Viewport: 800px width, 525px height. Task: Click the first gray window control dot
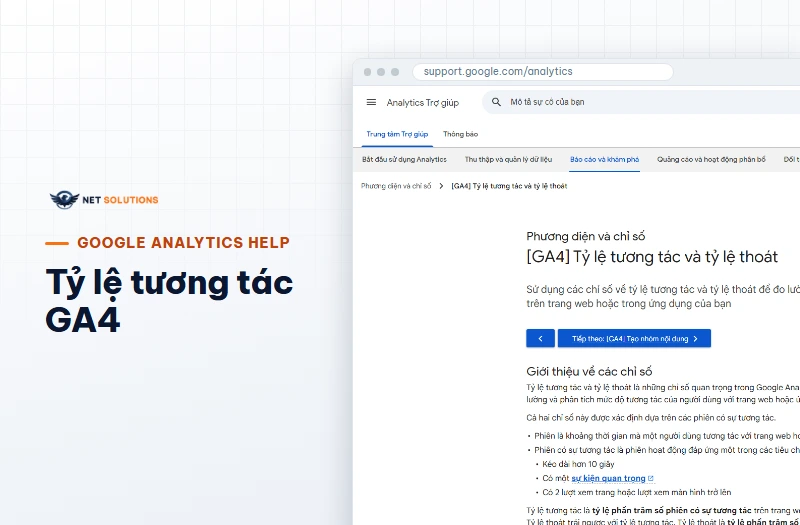(x=367, y=72)
